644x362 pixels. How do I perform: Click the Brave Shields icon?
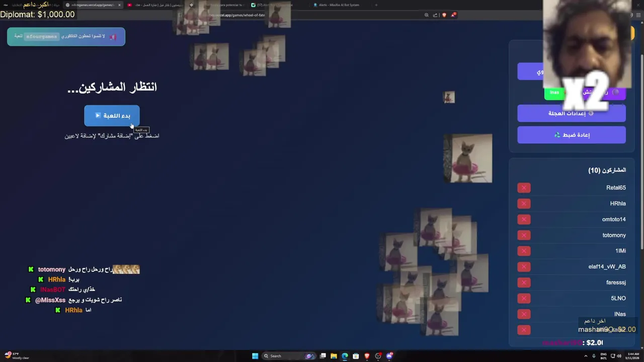tap(444, 15)
